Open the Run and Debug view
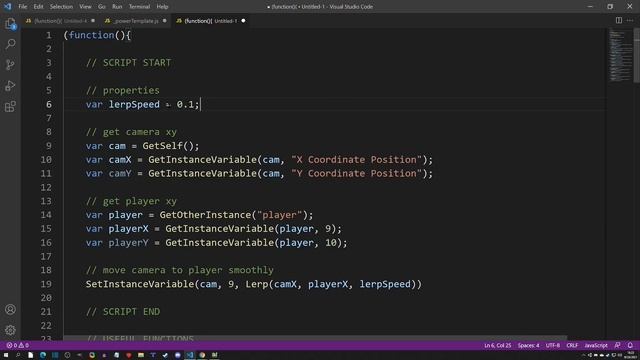640x360 pixels. (x=10, y=86)
